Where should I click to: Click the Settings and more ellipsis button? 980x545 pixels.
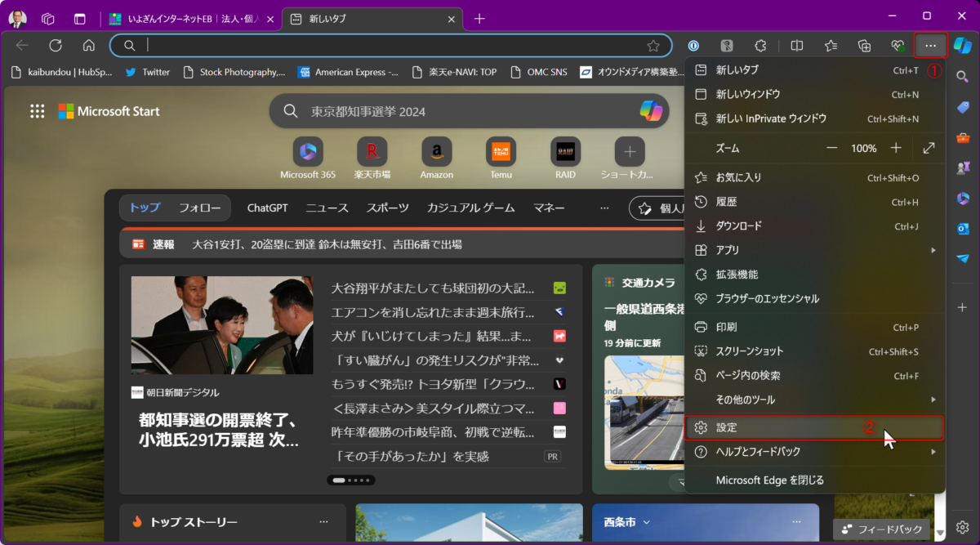coord(931,46)
